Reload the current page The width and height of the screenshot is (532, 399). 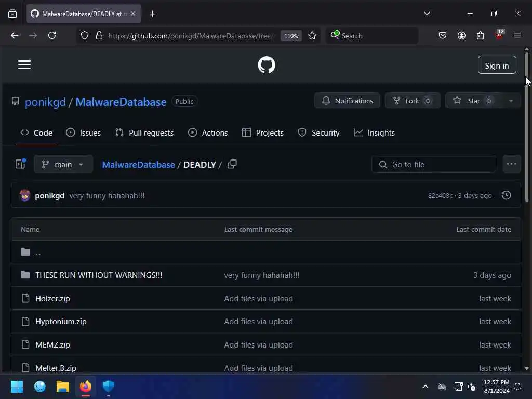pos(52,36)
